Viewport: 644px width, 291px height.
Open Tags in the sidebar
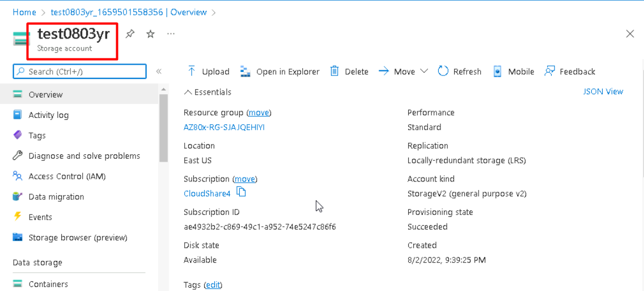(x=37, y=135)
